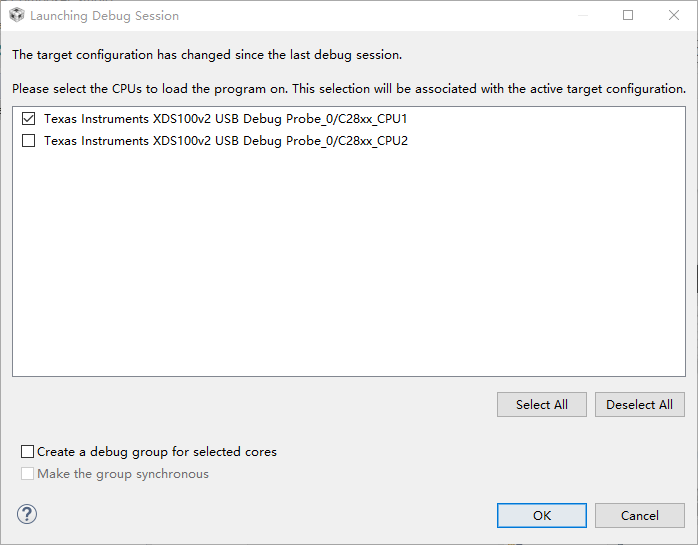This screenshot has height=545, width=698.
Task: Enable Create a debug group checkbox
Action: pyautogui.click(x=28, y=452)
